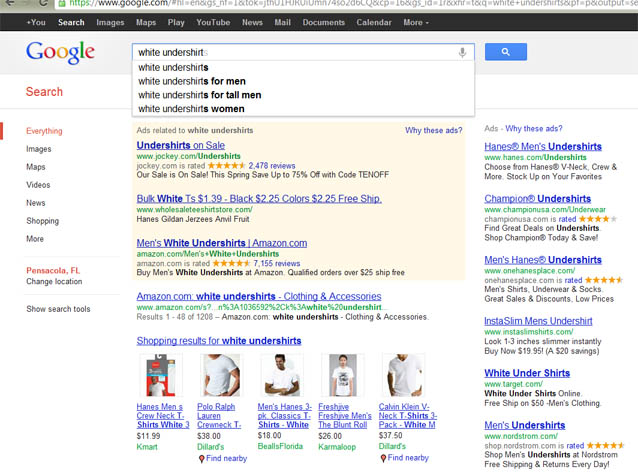Click Hanes Crew Neck T-Shirts product thumbnail
This screenshot has height=476, width=638.
[161, 375]
